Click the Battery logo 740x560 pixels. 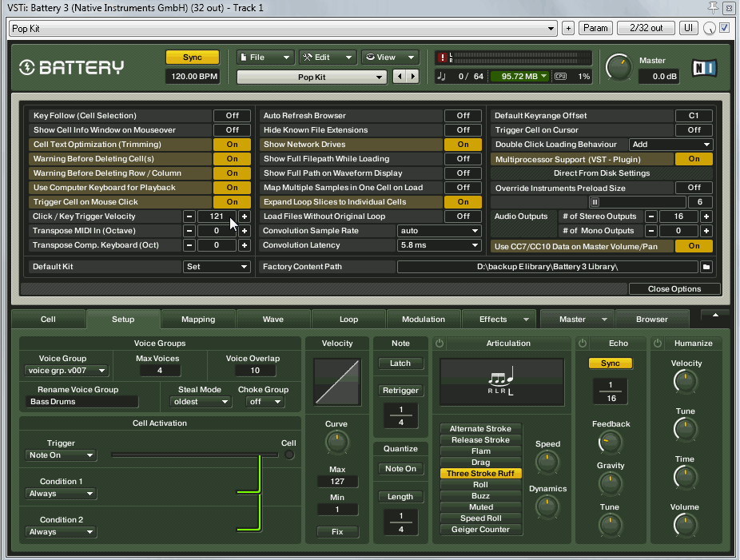(72, 67)
